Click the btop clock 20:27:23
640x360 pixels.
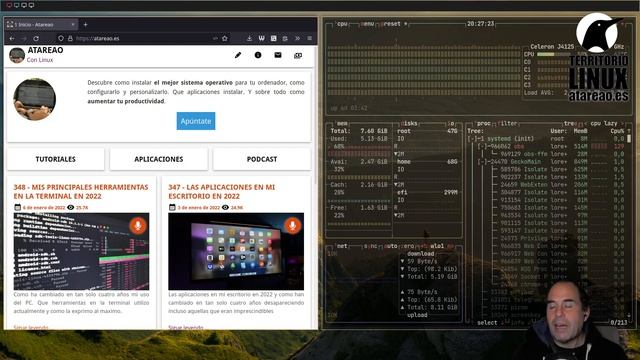click(x=480, y=24)
